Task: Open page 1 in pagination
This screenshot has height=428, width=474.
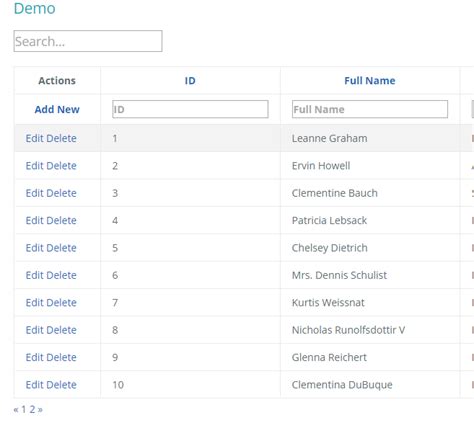Action: click(24, 409)
